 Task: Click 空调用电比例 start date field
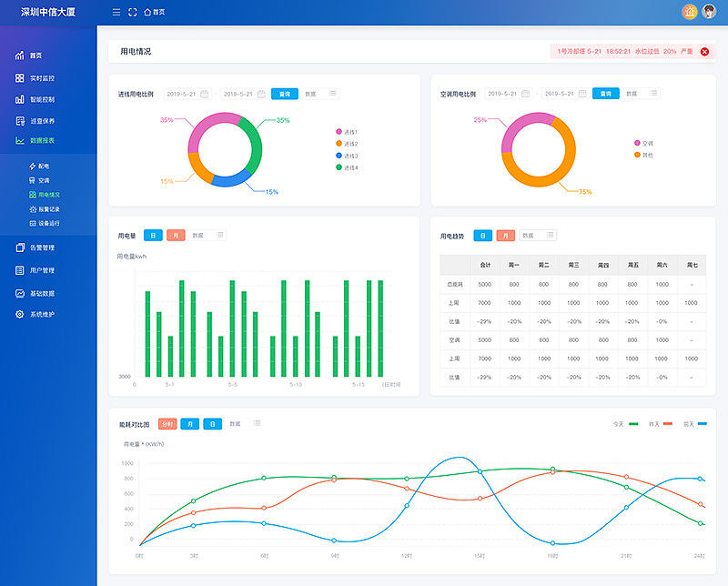click(509, 94)
